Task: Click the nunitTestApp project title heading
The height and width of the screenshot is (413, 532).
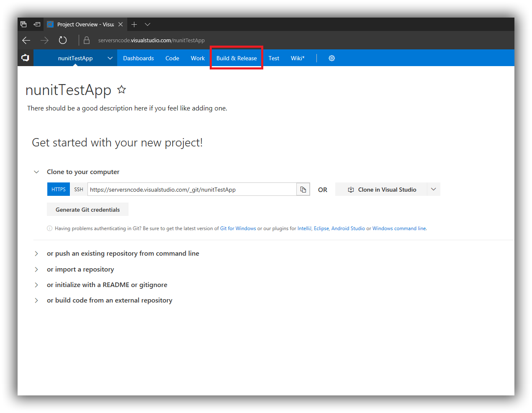Action: point(68,90)
